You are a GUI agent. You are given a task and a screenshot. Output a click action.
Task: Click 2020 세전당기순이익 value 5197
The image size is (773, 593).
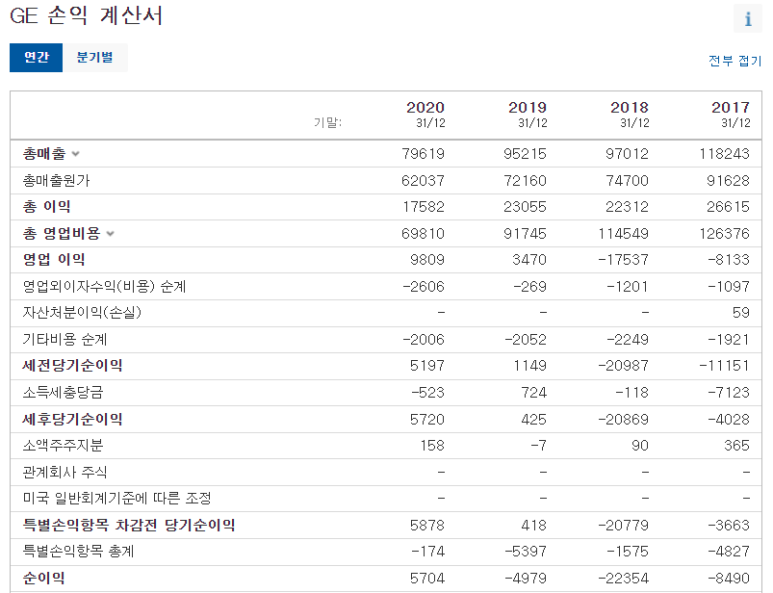point(427,365)
